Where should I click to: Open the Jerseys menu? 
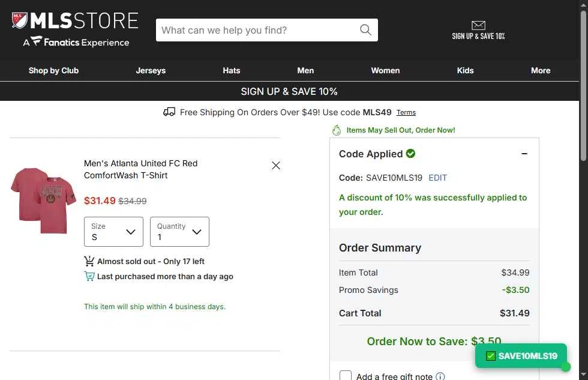(151, 70)
